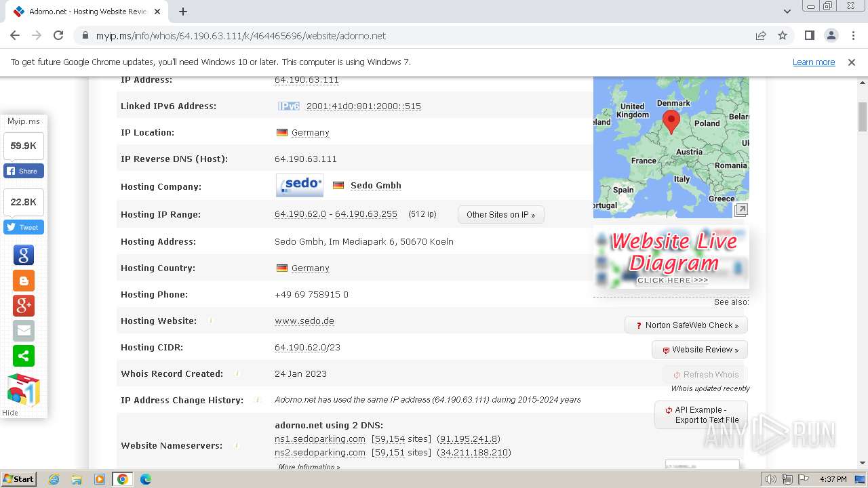This screenshot has width=868, height=488.
Task: Open the Chrome profile avatar
Action: pyautogui.click(x=831, y=36)
